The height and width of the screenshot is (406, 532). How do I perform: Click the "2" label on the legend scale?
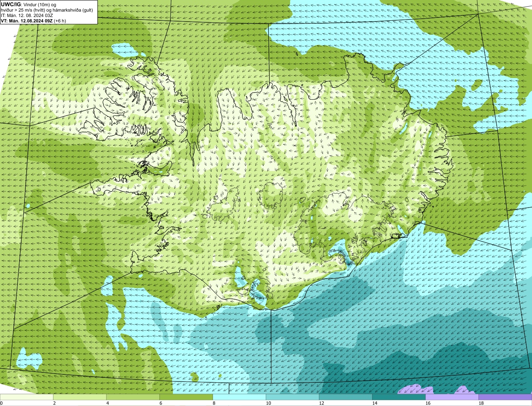click(54, 403)
